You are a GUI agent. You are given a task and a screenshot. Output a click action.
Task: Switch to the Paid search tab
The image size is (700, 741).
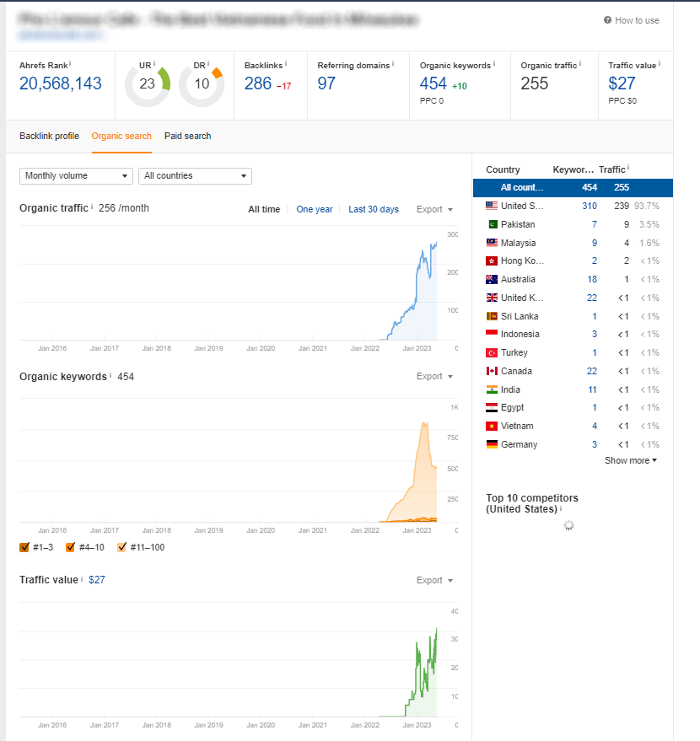[186, 136]
